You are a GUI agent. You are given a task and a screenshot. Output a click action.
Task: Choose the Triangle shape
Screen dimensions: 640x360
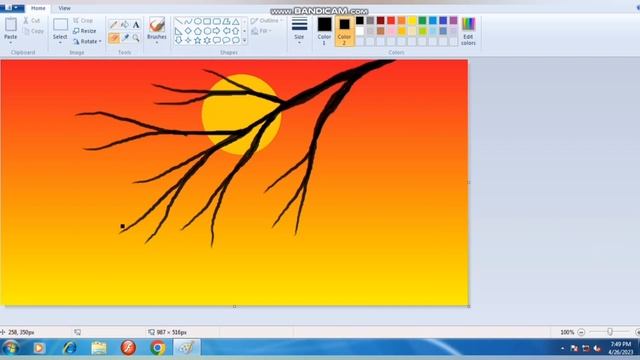click(236, 21)
